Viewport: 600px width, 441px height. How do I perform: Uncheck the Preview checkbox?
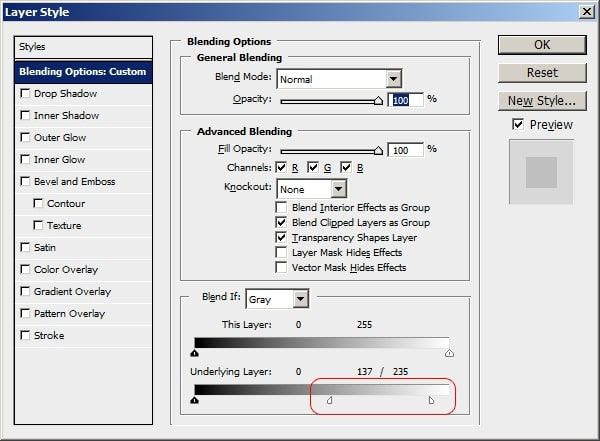(x=517, y=124)
